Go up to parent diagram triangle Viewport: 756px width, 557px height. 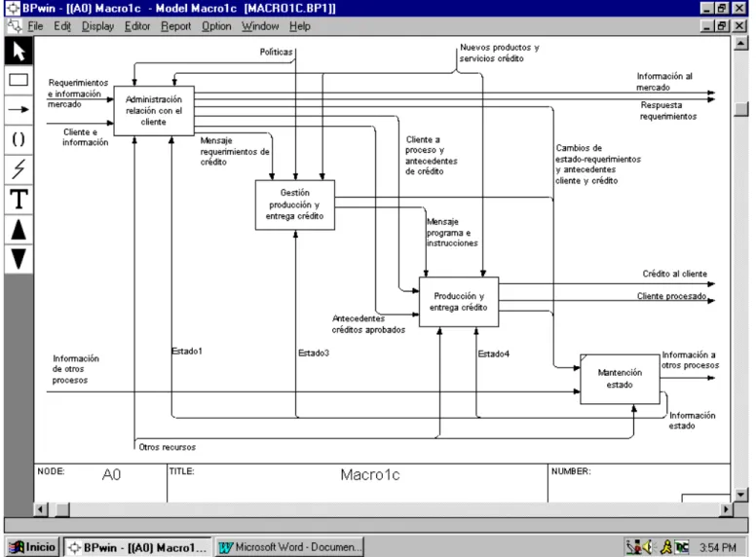(19, 230)
